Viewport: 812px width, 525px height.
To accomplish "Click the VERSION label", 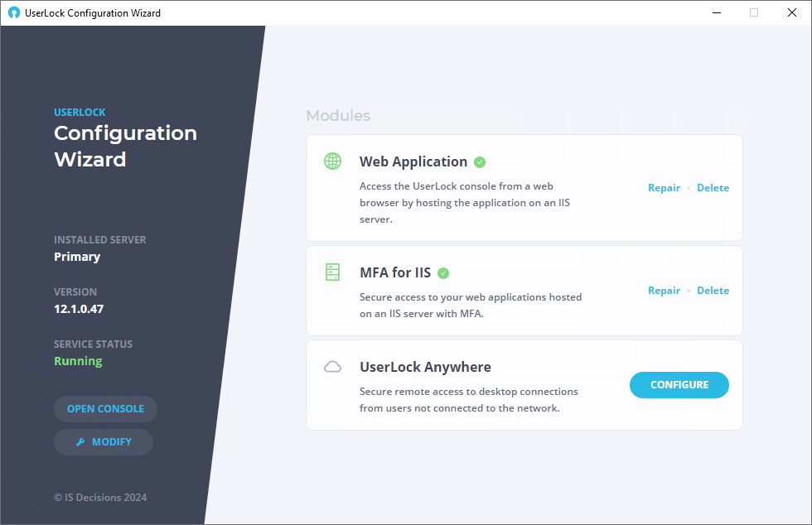I will point(75,292).
